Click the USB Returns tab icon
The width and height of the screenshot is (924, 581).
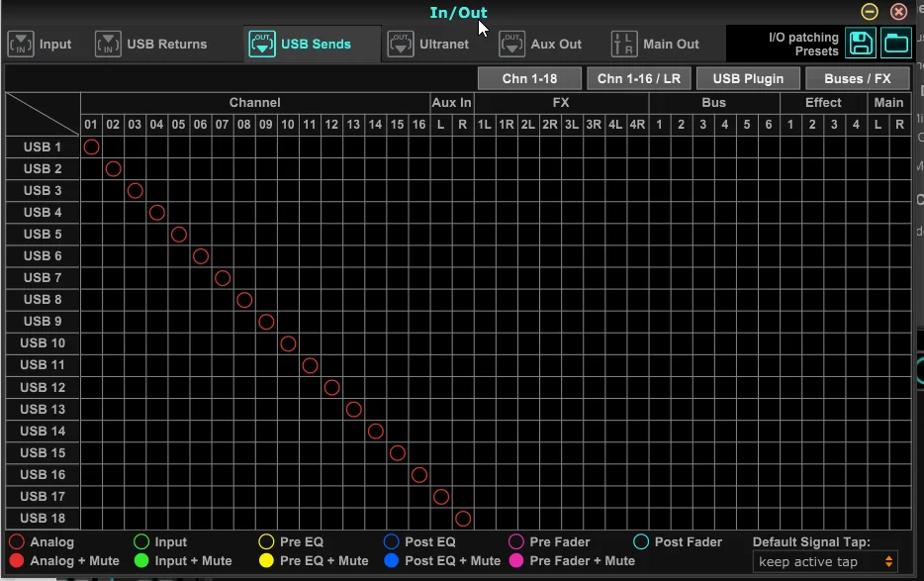coord(108,44)
